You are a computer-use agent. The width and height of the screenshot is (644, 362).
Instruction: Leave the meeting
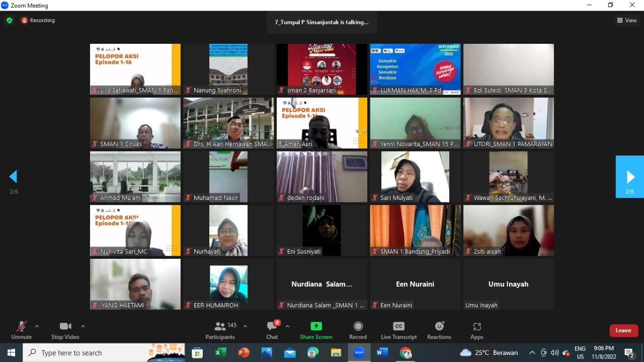[x=623, y=330]
